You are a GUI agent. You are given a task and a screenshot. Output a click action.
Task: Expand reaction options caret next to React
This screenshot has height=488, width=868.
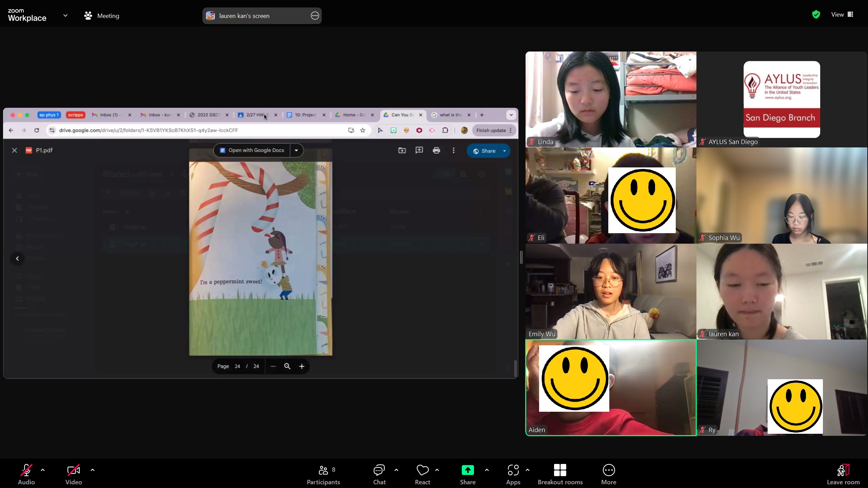click(437, 470)
